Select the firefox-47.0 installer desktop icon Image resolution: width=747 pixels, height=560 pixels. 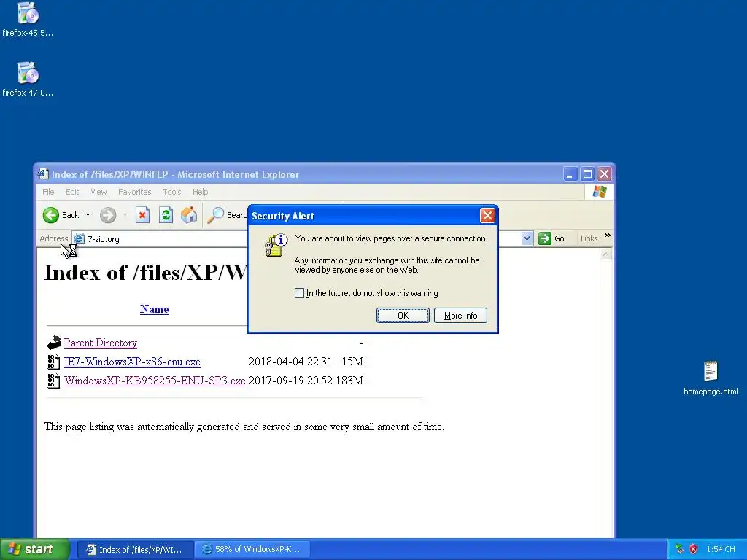(x=28, y=72)
